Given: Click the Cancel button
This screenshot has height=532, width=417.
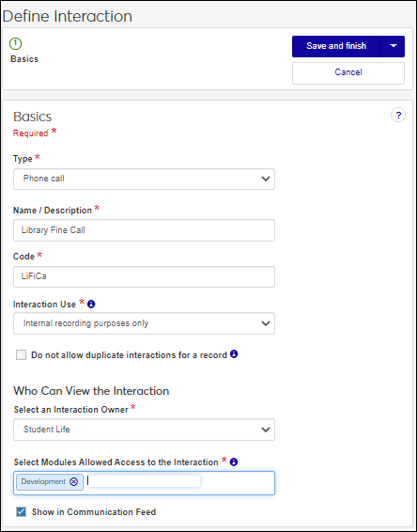Looking at the screenshot, I should [x=348, y=73].
